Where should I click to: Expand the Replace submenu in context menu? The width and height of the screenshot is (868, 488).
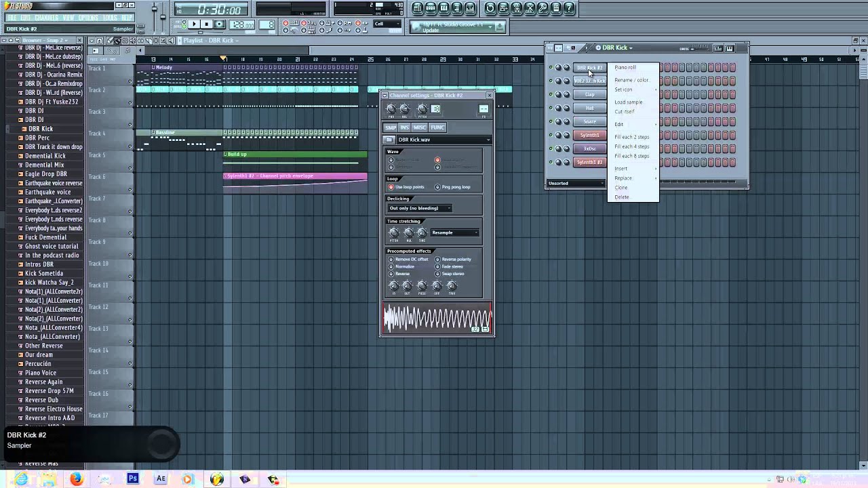pos(634,178)
